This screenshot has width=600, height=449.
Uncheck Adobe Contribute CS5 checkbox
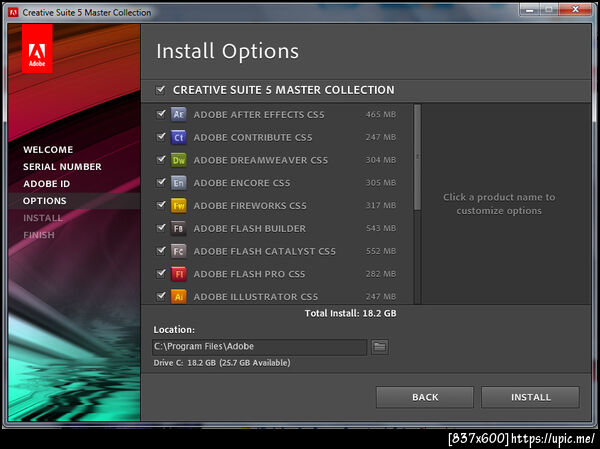point(161,137)
